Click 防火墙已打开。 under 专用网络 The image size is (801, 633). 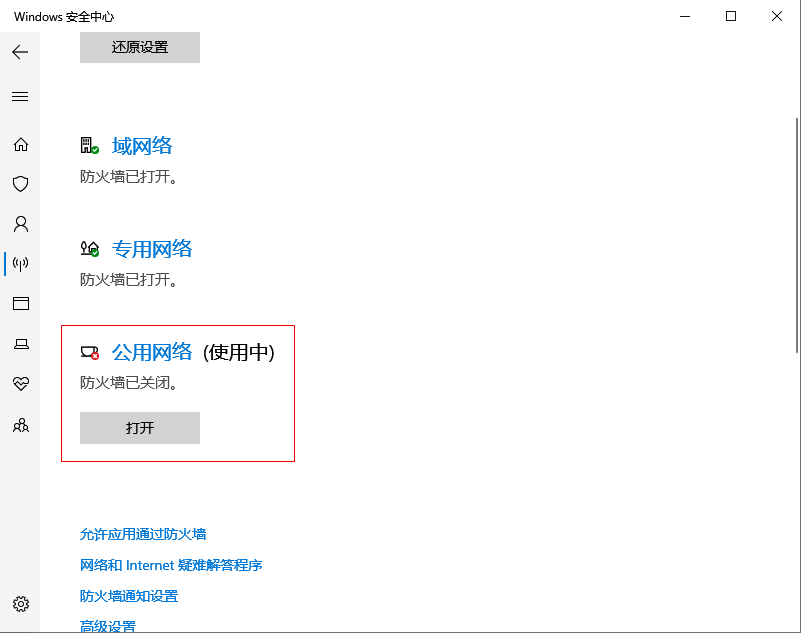129,279
